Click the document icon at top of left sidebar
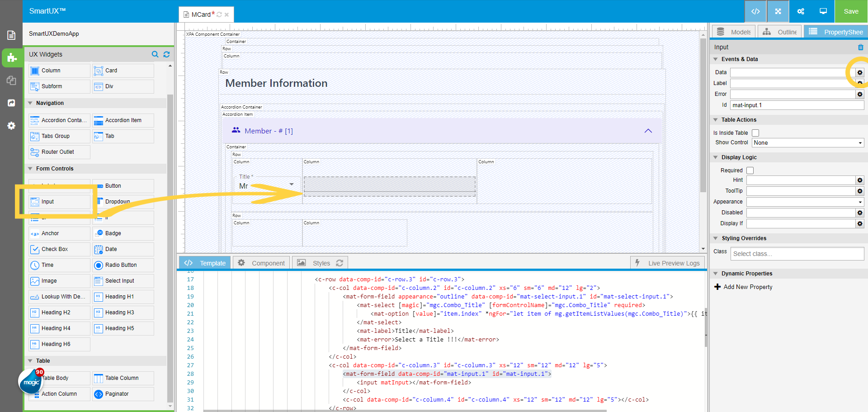The width and height of the screenshot is (868, 412). pyautogui.click(x=11, y=34)
